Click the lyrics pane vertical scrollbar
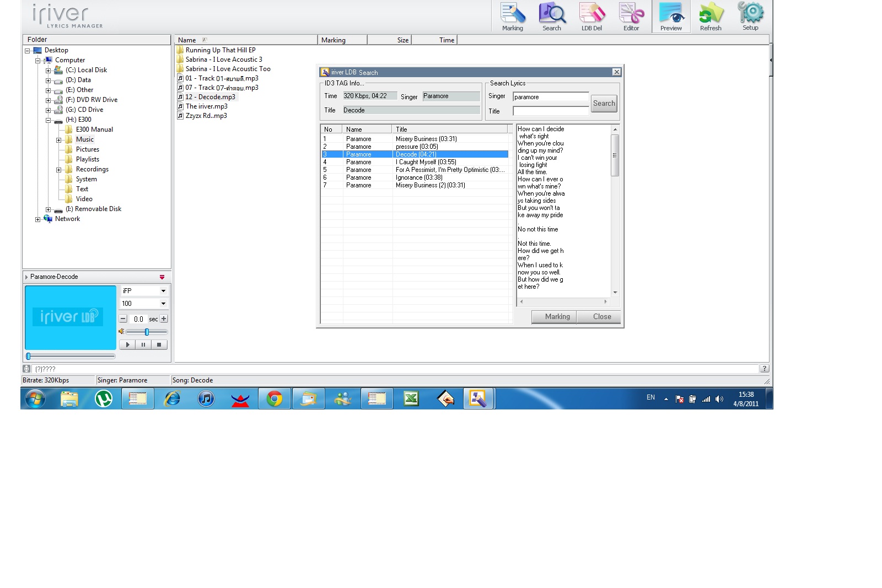The width and height of the screenshot is (882, 588). click(615, 211)
